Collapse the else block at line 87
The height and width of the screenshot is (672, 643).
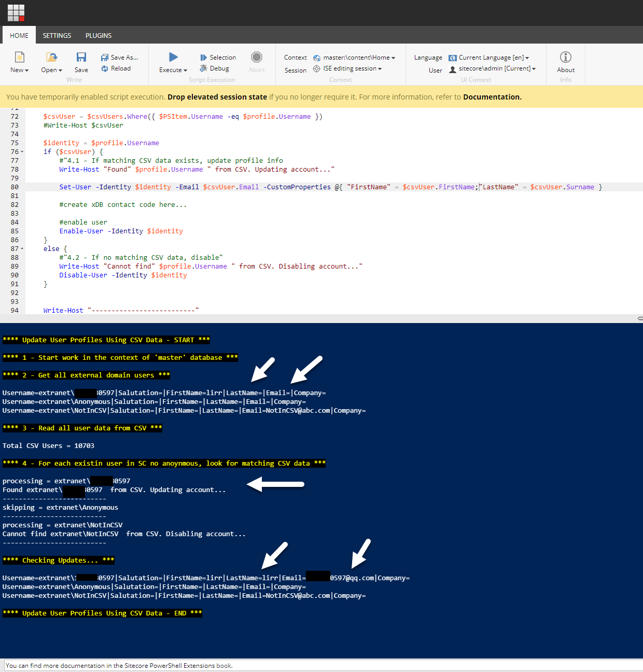point(22,249)
